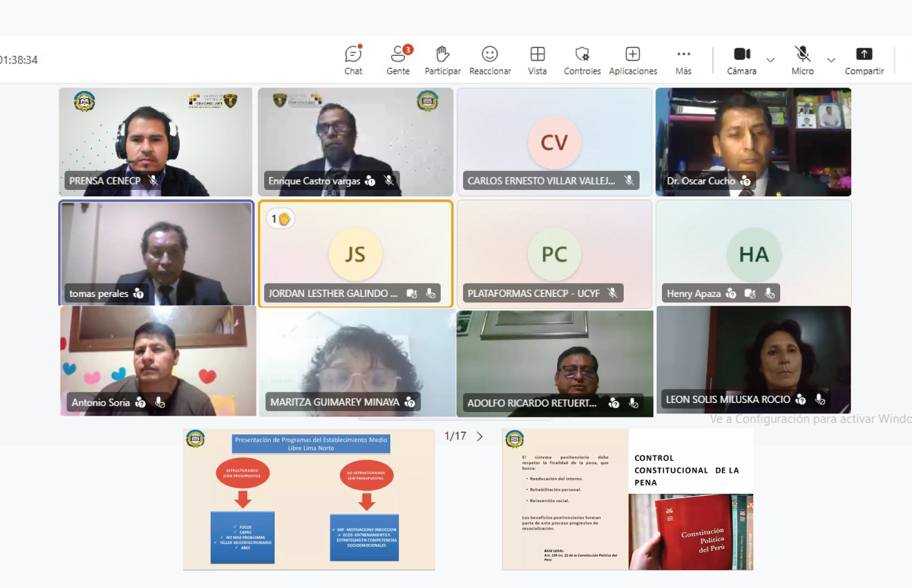Toggle the Cámara on or off
The height and width of the screenshot is (588, 912).
[741, 60]
